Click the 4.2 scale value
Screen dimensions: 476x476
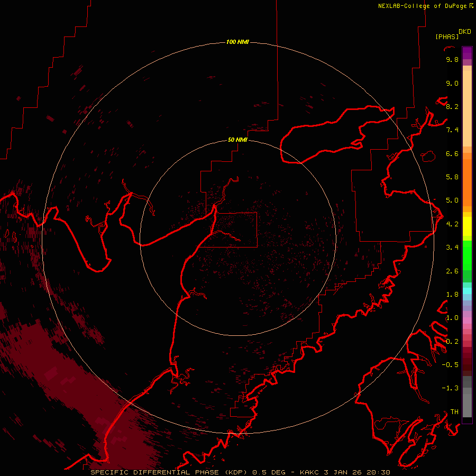[x=452, y=224]
